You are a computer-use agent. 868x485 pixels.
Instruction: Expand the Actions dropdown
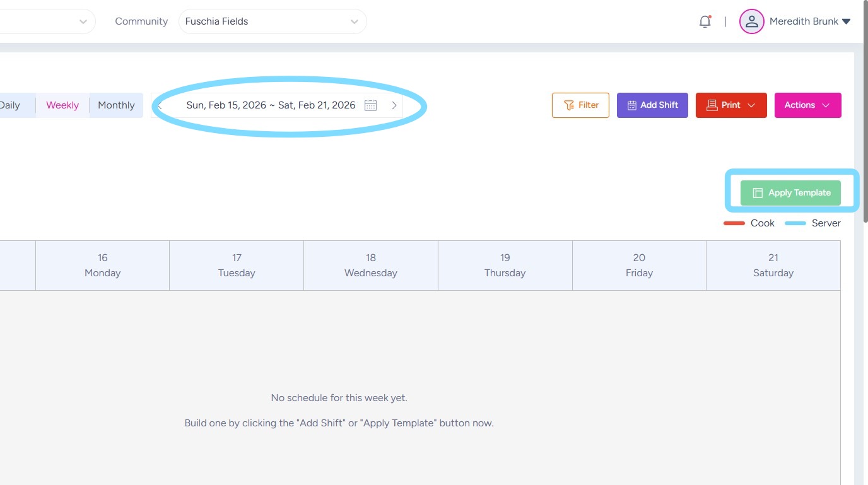tap(807, 105)
